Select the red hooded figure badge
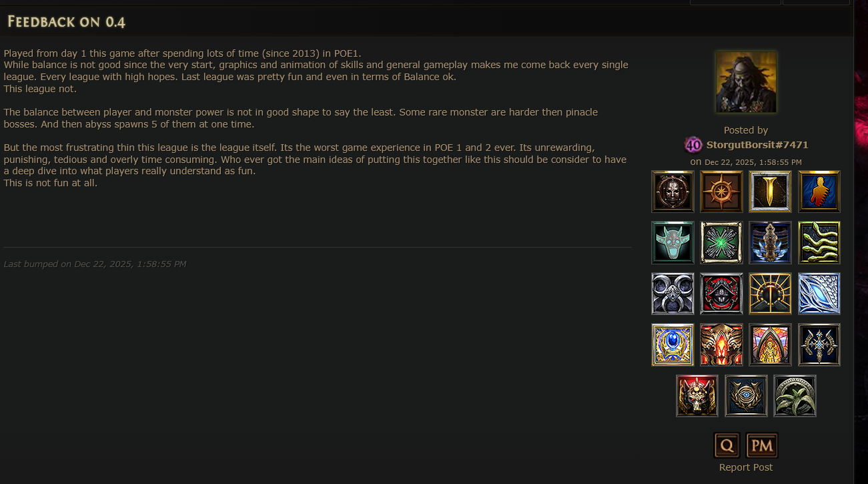Image resolution: width=868 pixels, height=484 pixels. (x=721, y=294)
